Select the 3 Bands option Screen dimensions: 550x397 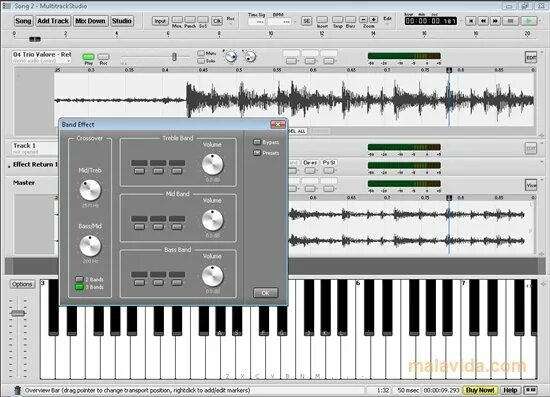click(80, 287)
